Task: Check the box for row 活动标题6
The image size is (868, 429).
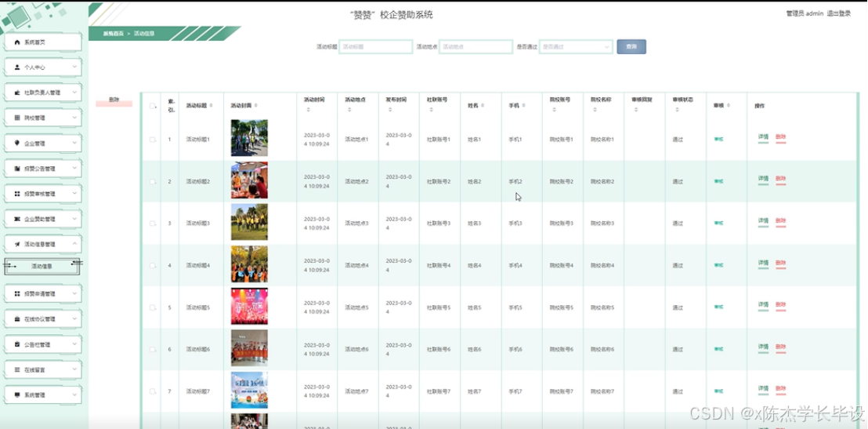Action: (152, 349)
